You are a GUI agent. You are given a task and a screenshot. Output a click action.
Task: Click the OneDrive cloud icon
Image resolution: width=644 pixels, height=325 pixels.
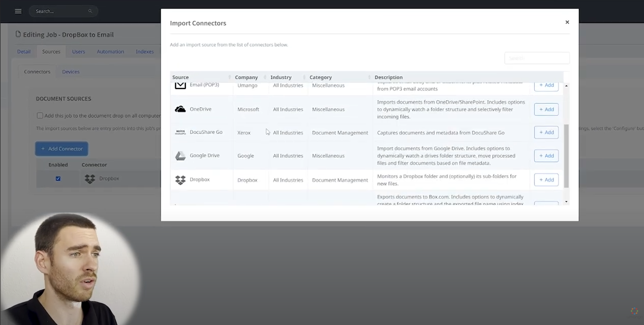coord(180,108)
